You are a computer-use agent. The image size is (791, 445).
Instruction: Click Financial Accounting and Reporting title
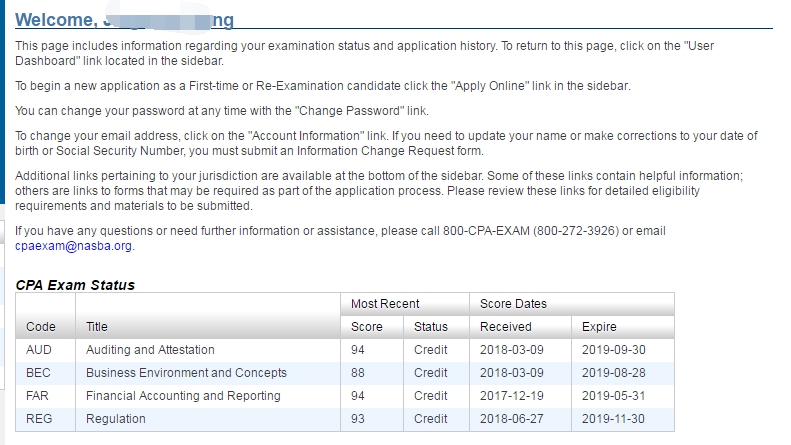pyautogui.click(x=183, y=396)
